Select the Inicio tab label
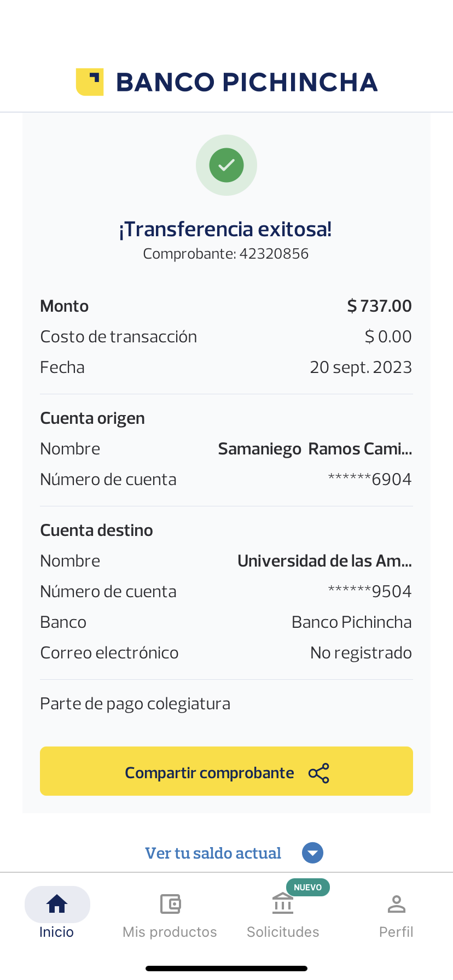Viewport: 453px width, 980px height. [56, 932]
